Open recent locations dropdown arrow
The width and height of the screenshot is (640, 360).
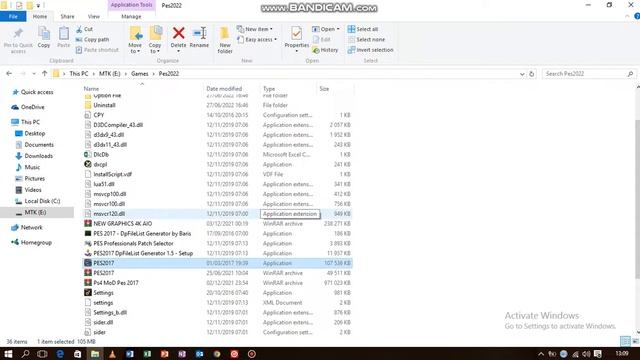coord(34,74)
